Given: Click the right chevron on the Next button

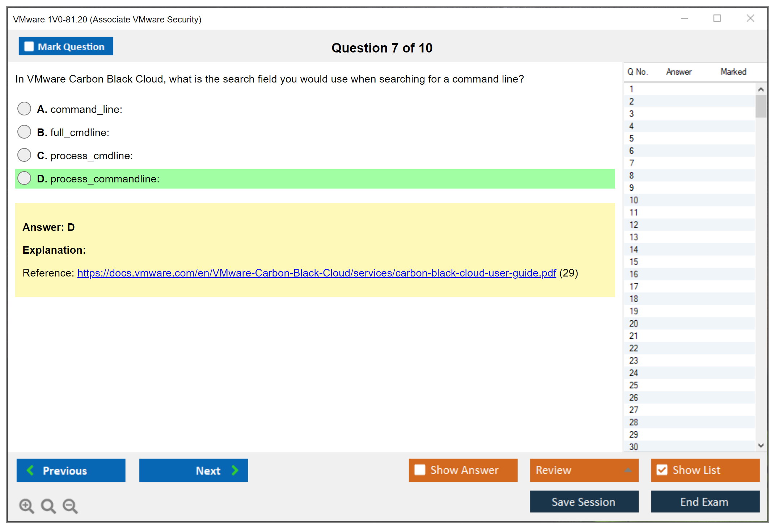Looking at the screenshot, I should (235, 470).
